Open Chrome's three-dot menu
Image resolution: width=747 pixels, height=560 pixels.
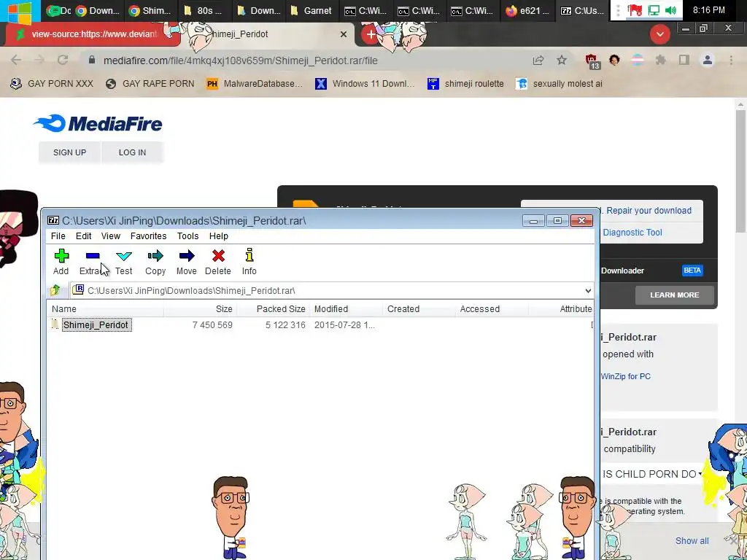pyautogui.click(x=731, y=60)
